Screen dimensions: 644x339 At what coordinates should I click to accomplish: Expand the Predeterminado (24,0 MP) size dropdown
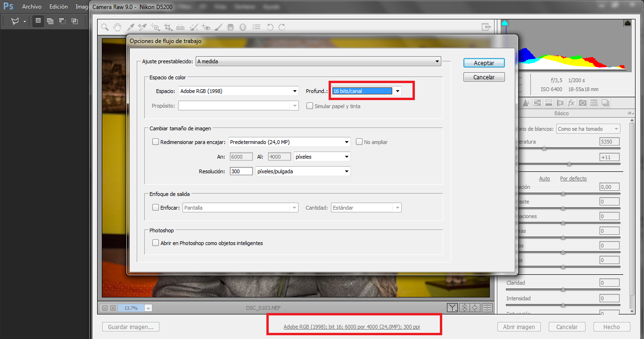point(289,142)
